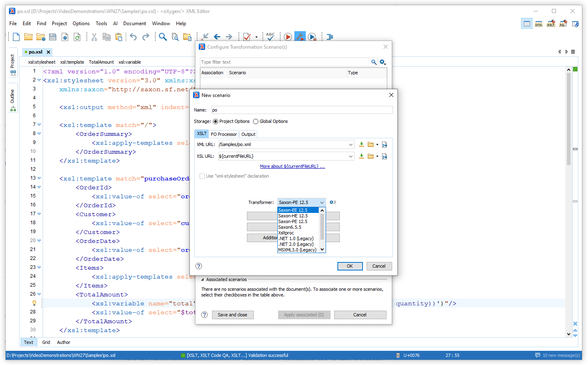
Task: Click Cancel in Configure Transformation Scenario dialog
Action: (x=360, y=315)
